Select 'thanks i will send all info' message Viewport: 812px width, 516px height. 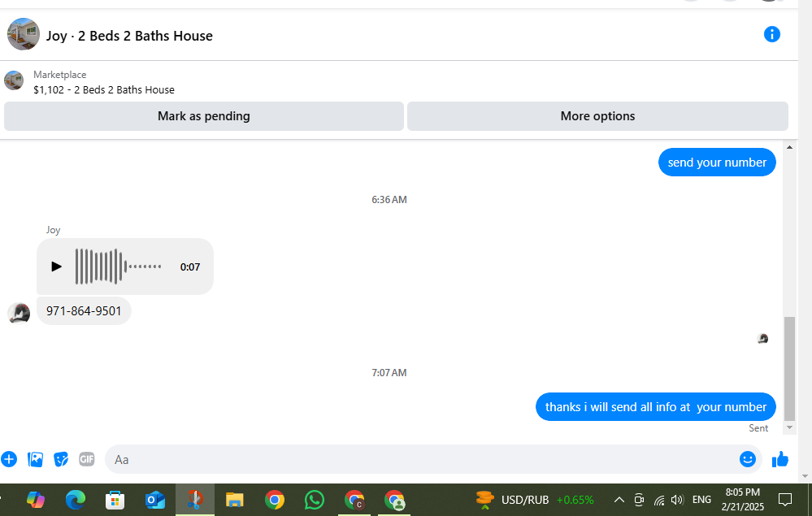tap(656, 407)
